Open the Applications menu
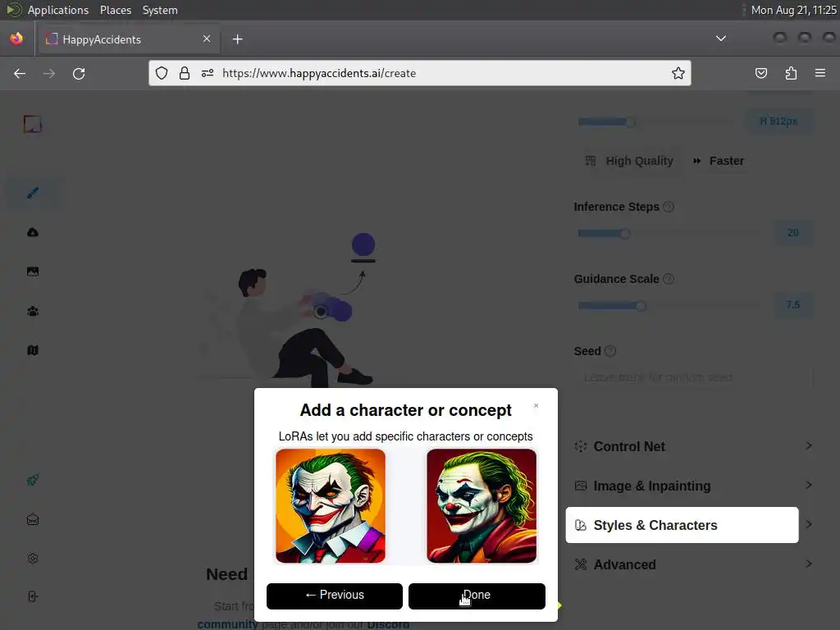 point(58,10)
